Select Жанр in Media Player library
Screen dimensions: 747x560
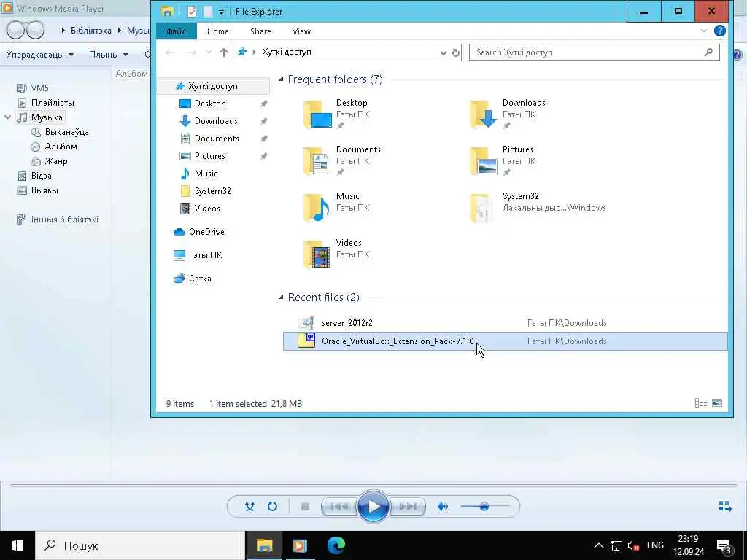click(55, 161)
